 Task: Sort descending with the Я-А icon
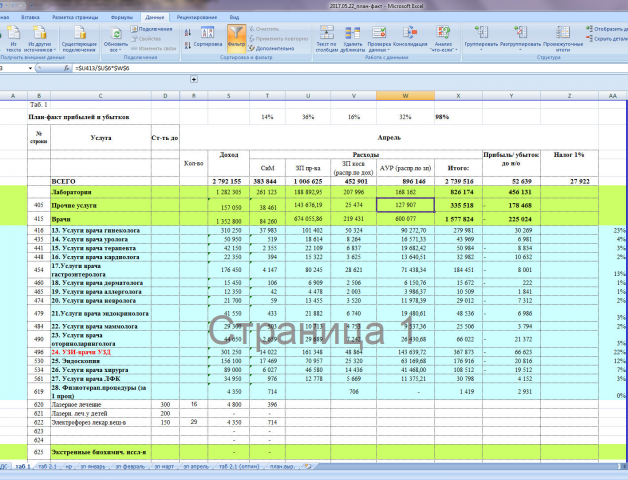tap(187, 45)
